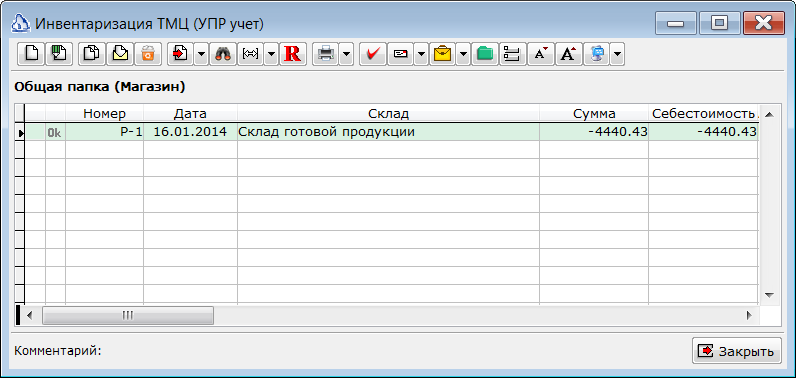Expand dropdown next to blue computer icon

(x=617, y=53)
